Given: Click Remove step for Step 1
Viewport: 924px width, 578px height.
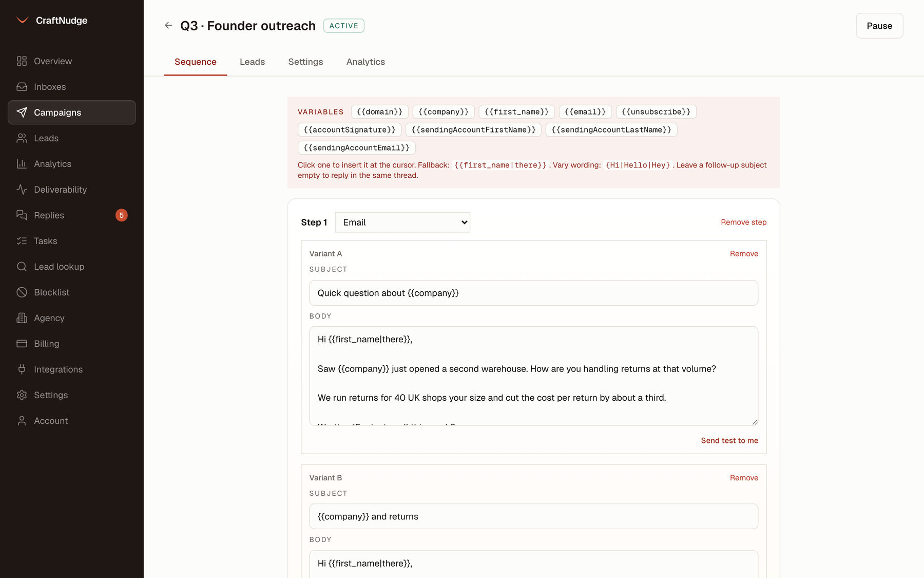Looking at the screenshot, I should [x=744, y=222].
